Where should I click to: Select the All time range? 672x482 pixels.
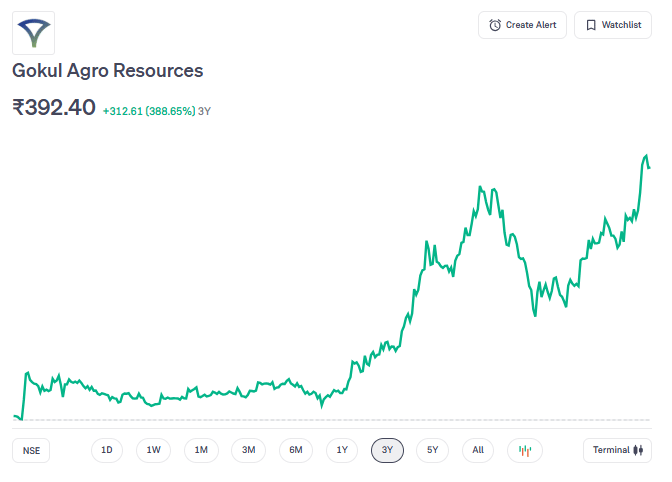(478, 450)
